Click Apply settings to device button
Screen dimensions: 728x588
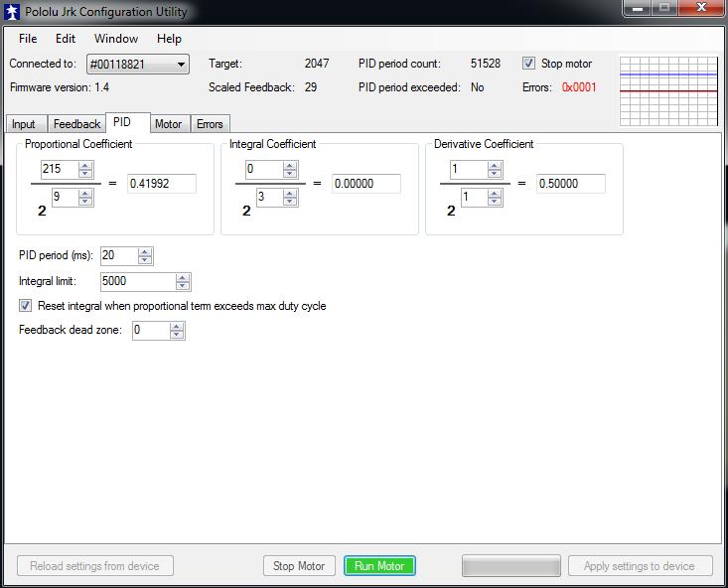pos(641,566)
